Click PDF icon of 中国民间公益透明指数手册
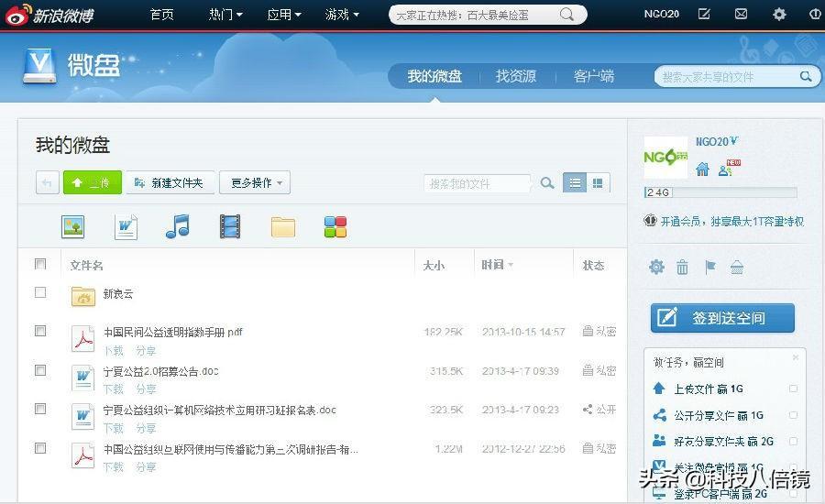 click(x=83, y=338)
